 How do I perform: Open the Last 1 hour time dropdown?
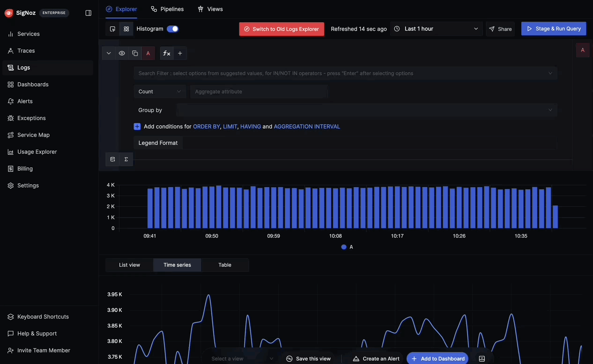click(437, 29)
